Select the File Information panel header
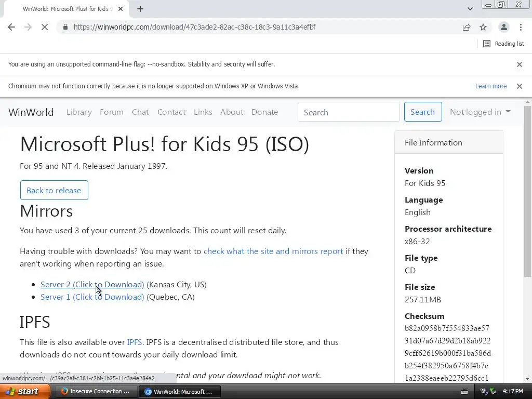This screenshot has height=399, width=532. [448, 142]
